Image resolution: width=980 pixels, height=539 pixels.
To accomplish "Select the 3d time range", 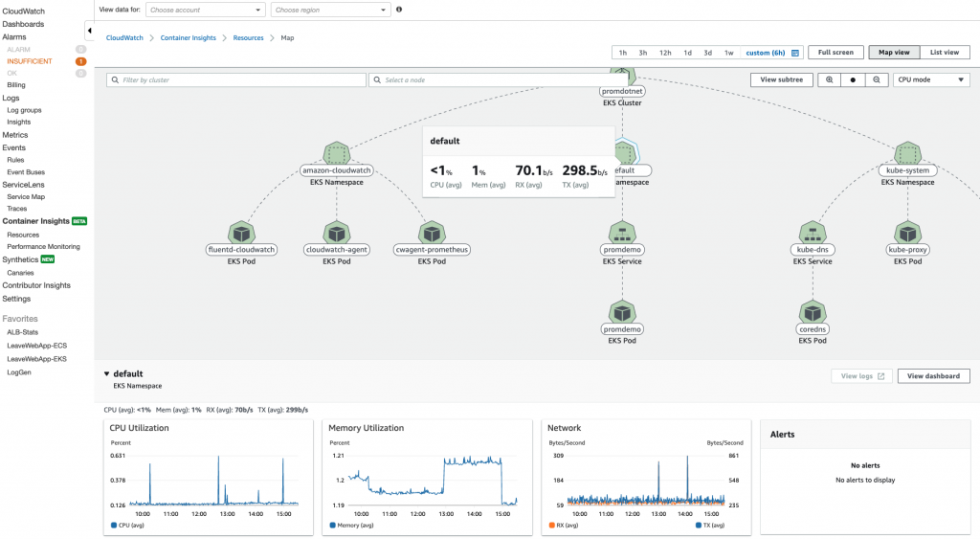I will 707,54.
